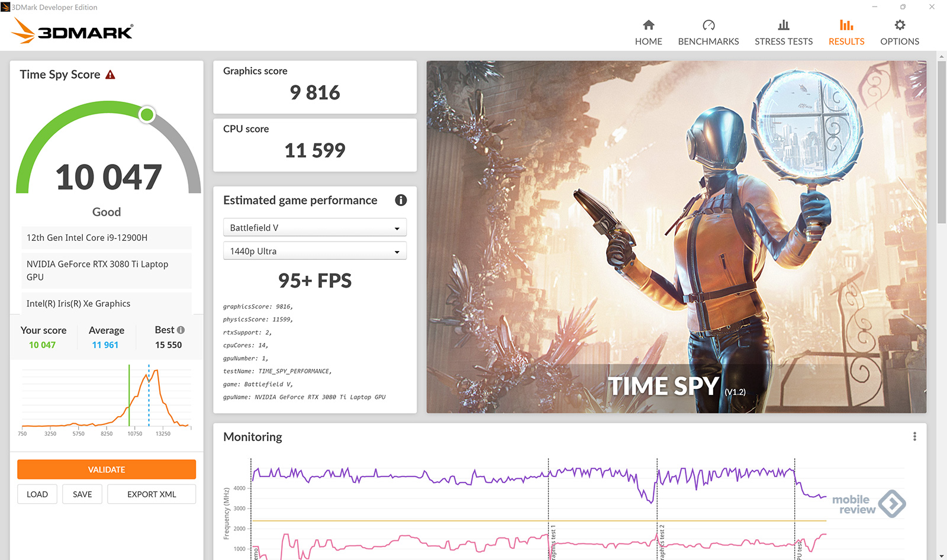Click the info icon beside Best score

click(x=181, y=330)
